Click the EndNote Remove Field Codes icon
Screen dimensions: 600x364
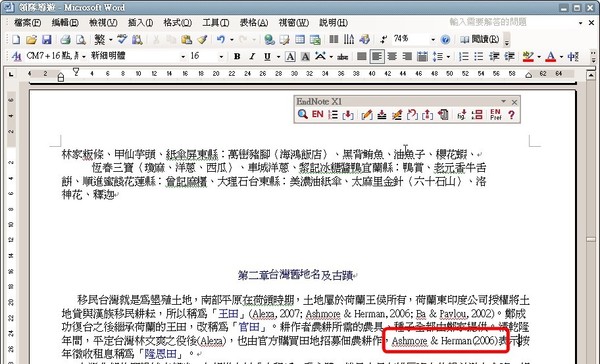[427, 114]
